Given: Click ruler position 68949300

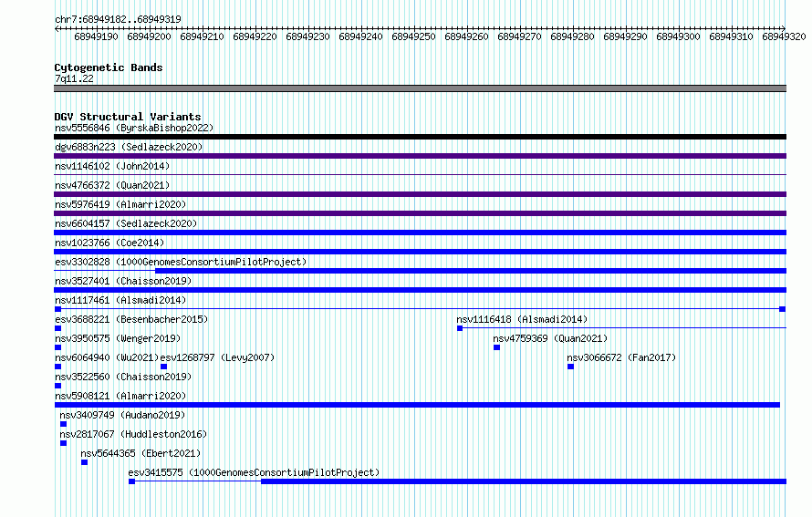Looking at the screenshot, I should click(x=679, y=36).
